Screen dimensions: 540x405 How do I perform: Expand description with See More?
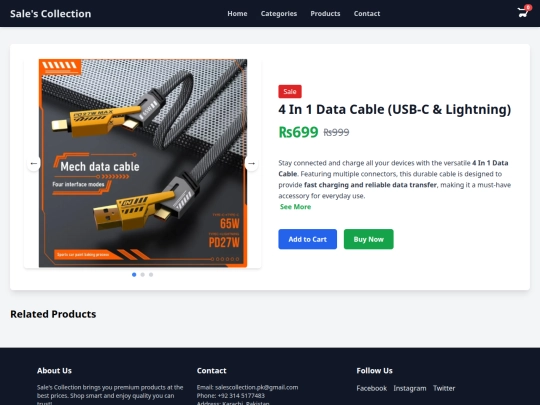pos(295,207)
